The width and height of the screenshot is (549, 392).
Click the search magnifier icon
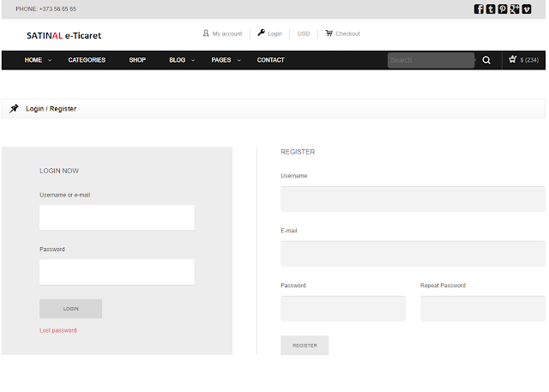pyautogui.click(x=486, y=60)
